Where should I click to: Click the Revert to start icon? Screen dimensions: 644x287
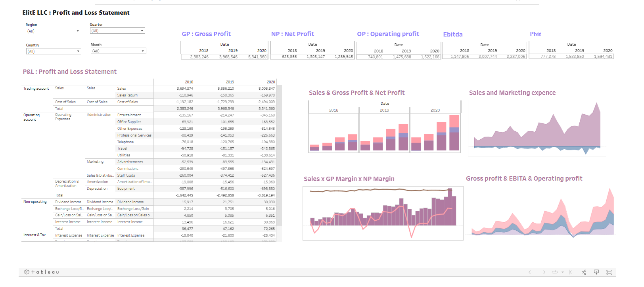click(571, 272)
